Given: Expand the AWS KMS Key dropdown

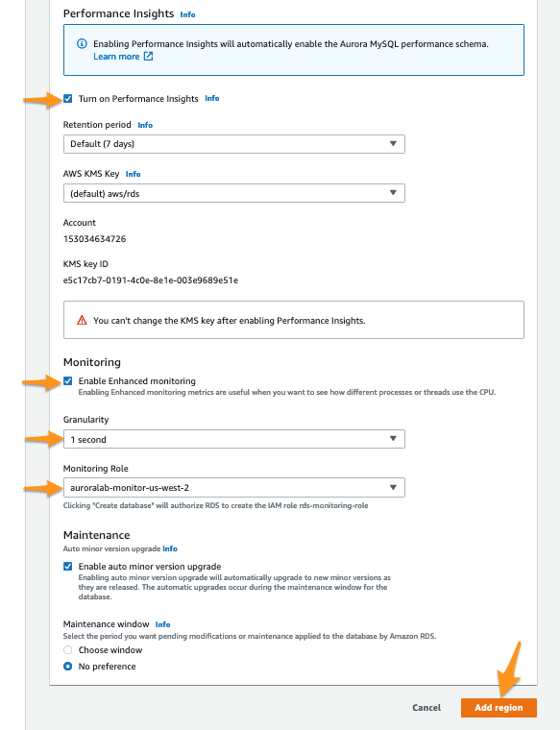Looking at the screenshot, I should [234, 193].
